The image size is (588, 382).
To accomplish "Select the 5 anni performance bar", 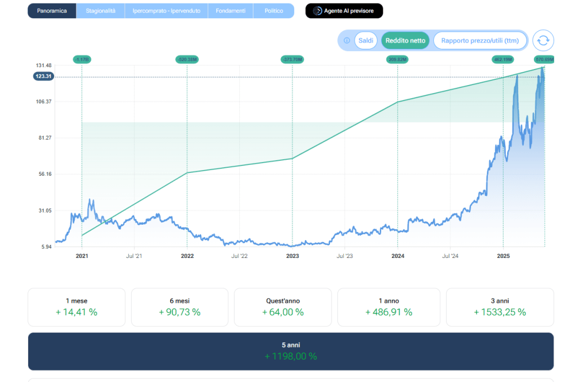I will [290, 351].
